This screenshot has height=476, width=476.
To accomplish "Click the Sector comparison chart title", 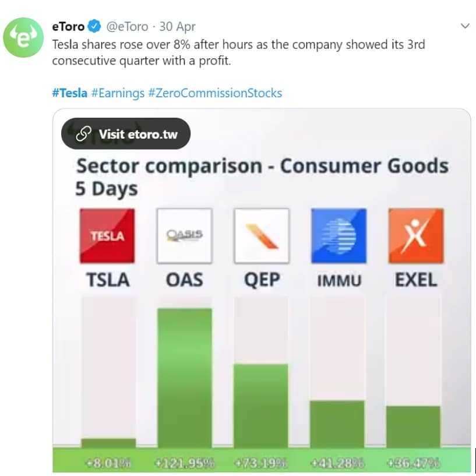I will (x=262, y=166).
